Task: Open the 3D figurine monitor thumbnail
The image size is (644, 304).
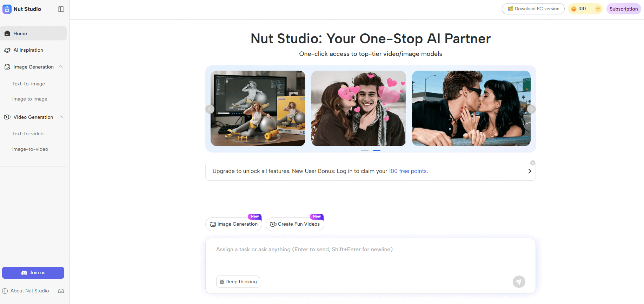Action: tap(258, 108)
